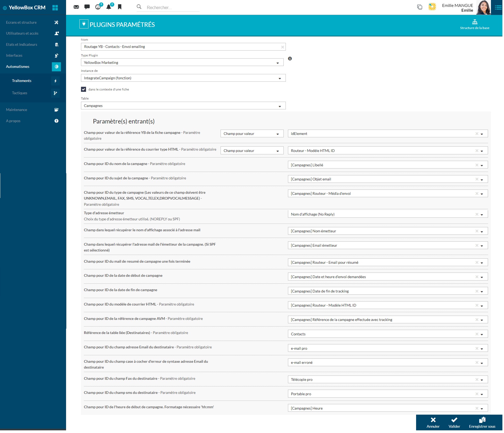The height and width of the screenshot is (433, 504).
Task: Click the info icon beside Type Plugin
Action: [290, 59]
